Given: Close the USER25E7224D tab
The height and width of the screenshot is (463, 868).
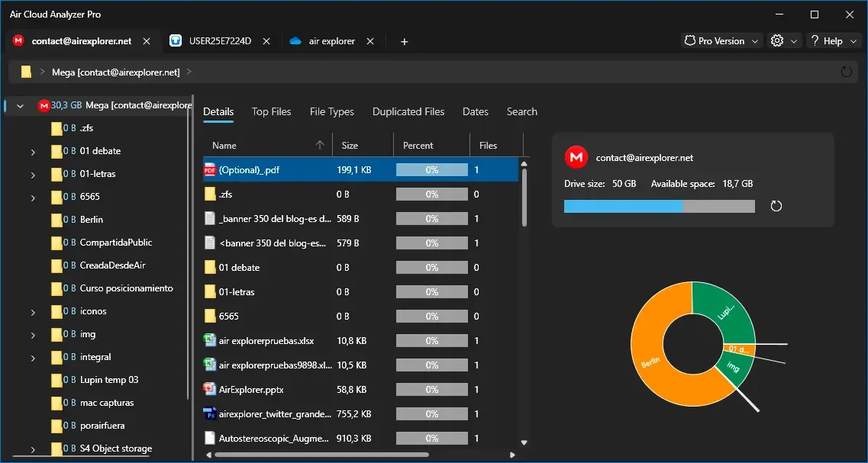Looking at the screenshot, I should (x=266, y=41).
